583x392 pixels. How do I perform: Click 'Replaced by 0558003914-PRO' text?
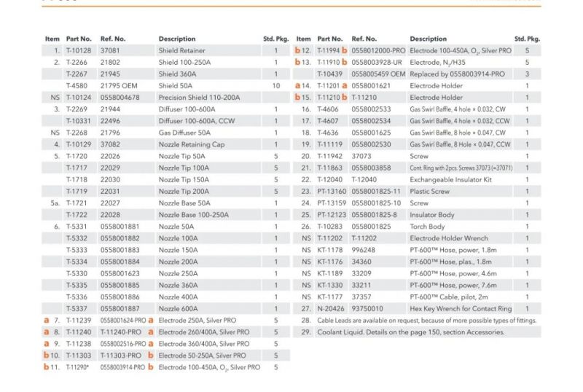458,74
